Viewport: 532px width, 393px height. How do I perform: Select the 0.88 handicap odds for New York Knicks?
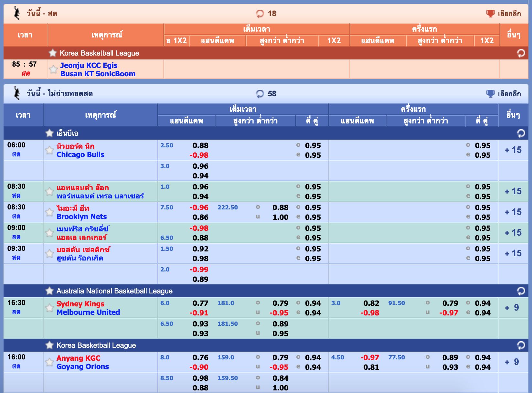tap(200, 145)
